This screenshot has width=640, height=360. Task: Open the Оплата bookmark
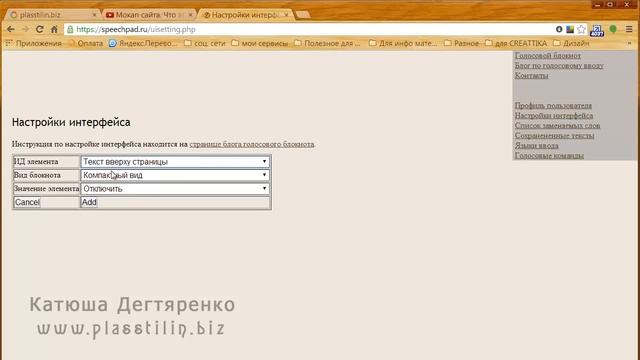[x=86, y=43]
